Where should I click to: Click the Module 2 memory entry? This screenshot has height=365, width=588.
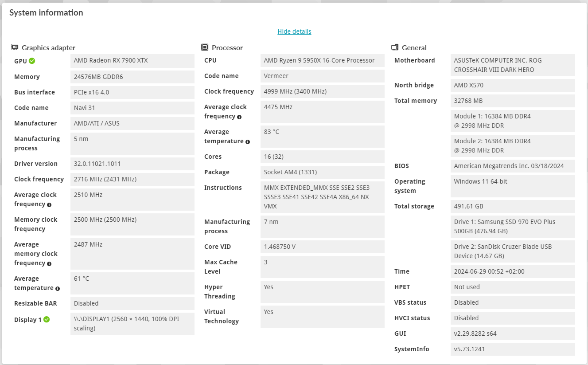[x=513, y=146]
